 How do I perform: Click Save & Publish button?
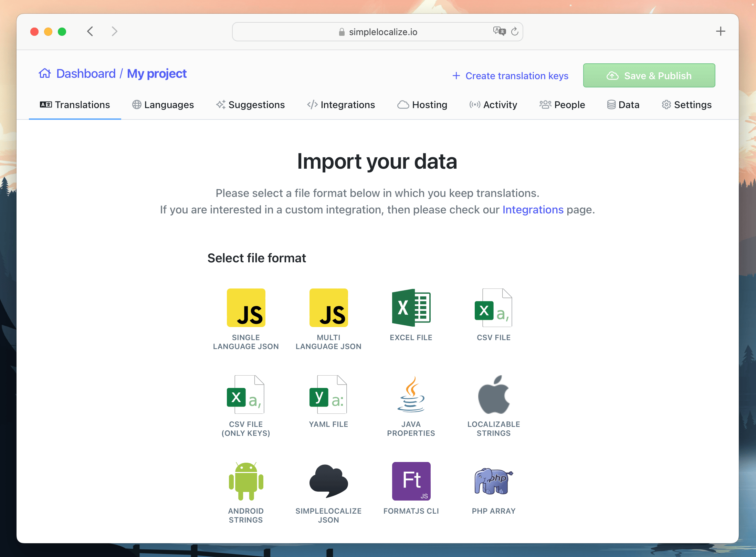coord(649,75)
